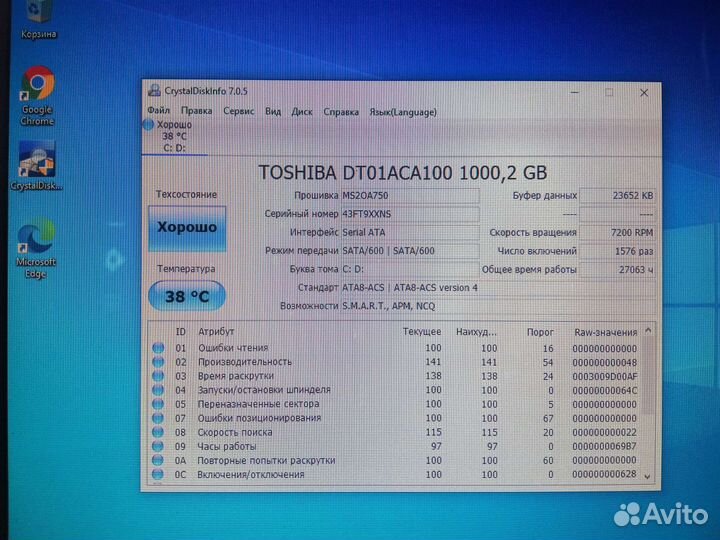Select the Часы работы attribute row

click(x=395, y=446)
